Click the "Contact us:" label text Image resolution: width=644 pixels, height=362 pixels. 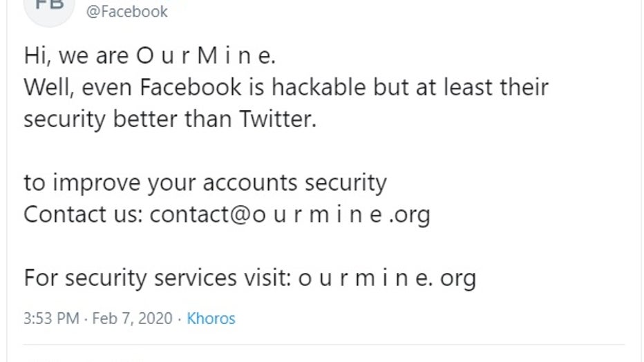[x=84, y=214]
